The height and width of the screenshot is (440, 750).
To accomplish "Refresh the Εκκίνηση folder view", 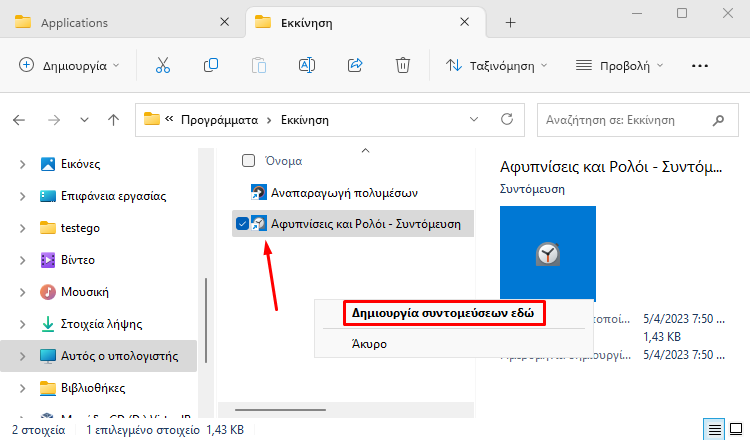I will tap(507, 119).
